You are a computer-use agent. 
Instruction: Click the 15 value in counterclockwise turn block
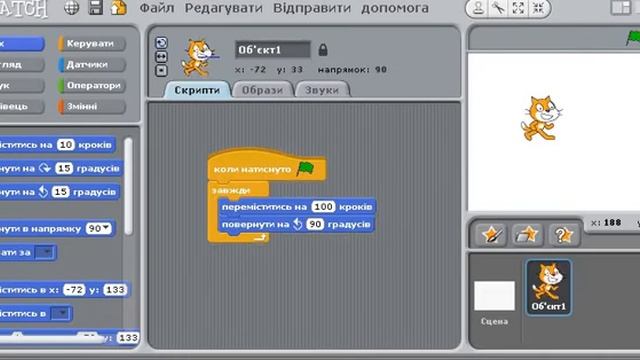61,192
